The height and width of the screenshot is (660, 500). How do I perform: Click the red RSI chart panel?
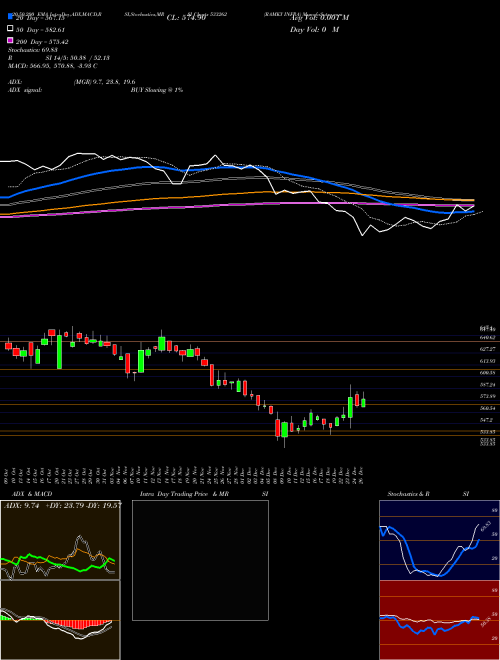click(439, 620)
